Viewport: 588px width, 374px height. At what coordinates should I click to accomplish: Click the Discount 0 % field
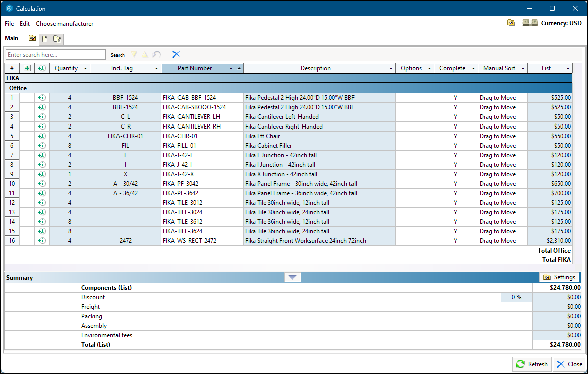coord(516,297)
